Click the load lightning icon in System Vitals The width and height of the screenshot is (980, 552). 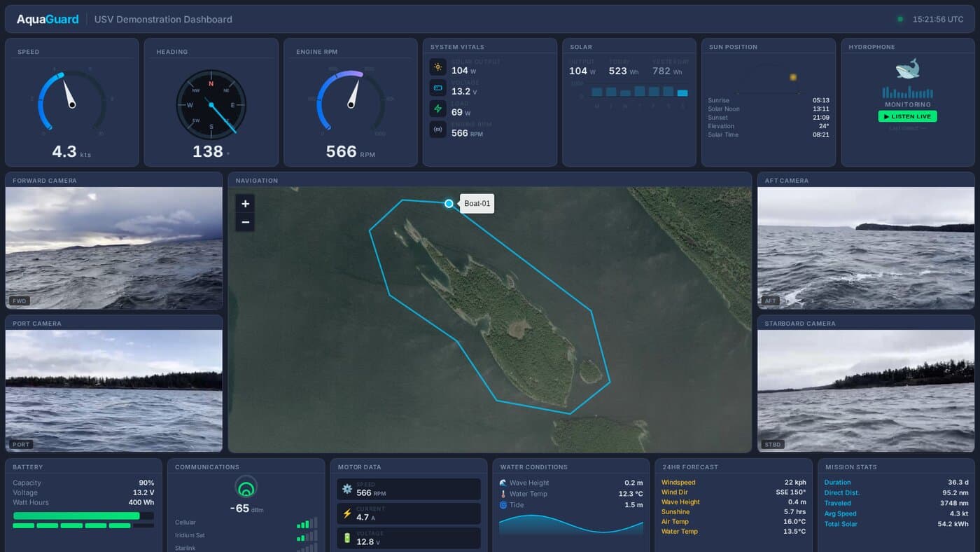(438, 109)
